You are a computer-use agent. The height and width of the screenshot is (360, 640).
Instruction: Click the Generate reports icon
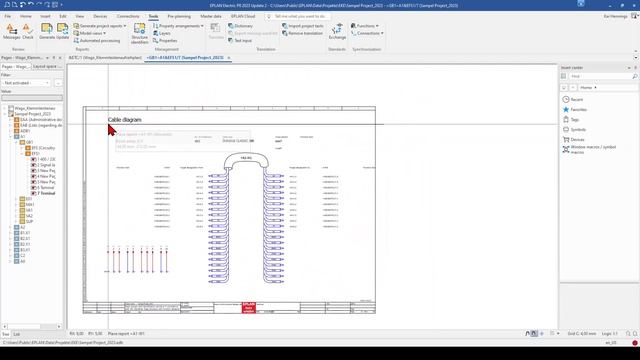[47, 31]
